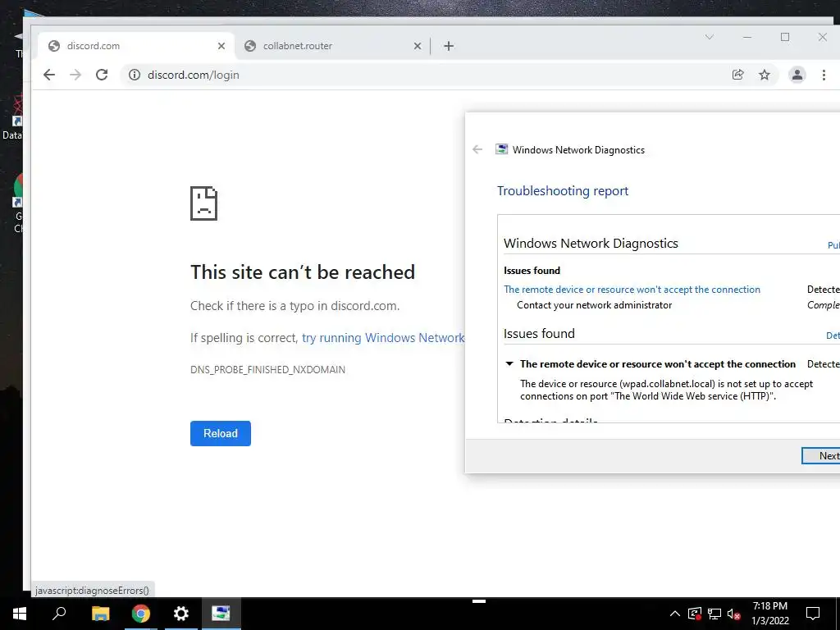840x630 pixels.
Task: Click the 'try running Windows Network' link
Action: [383, 338]
